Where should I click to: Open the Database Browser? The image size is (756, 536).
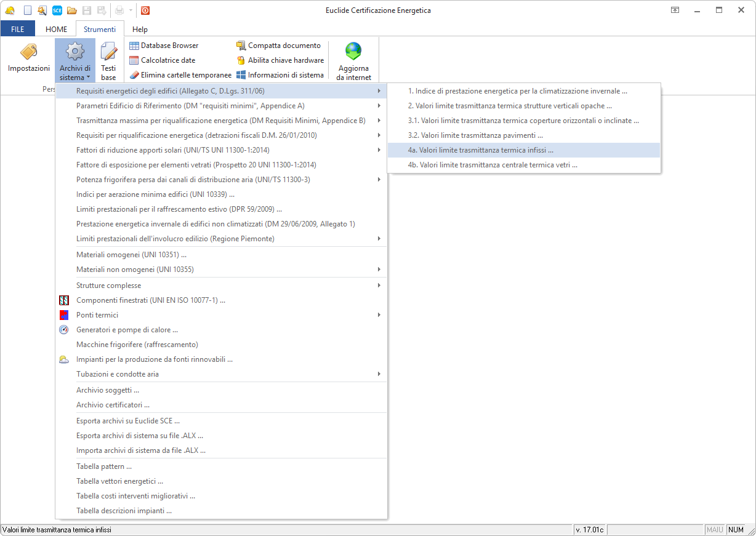point(164,46)
